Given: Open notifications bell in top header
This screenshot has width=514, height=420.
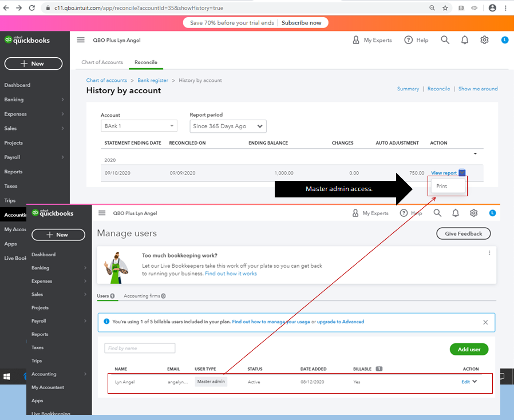Looking at the screenshot, I should tap(465, 40).
